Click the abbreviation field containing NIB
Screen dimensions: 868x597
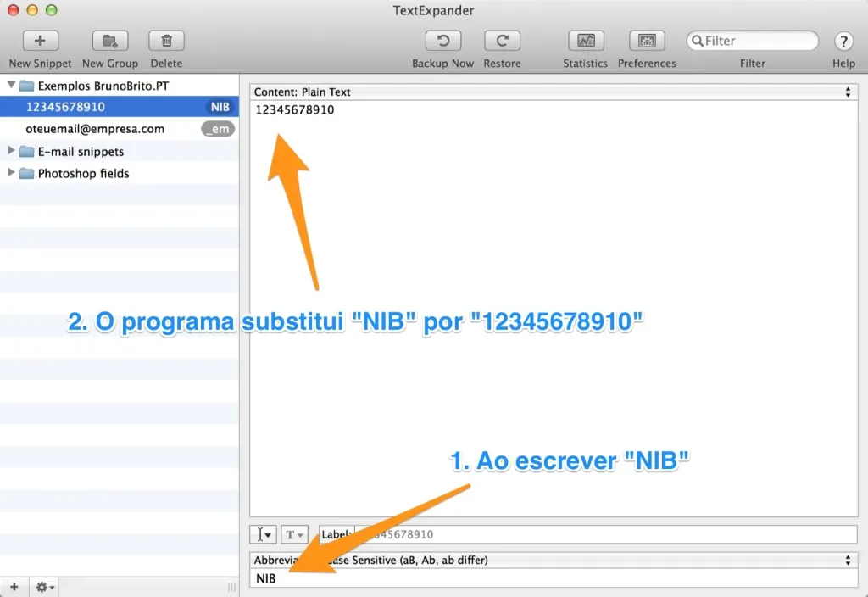[554, 578]
